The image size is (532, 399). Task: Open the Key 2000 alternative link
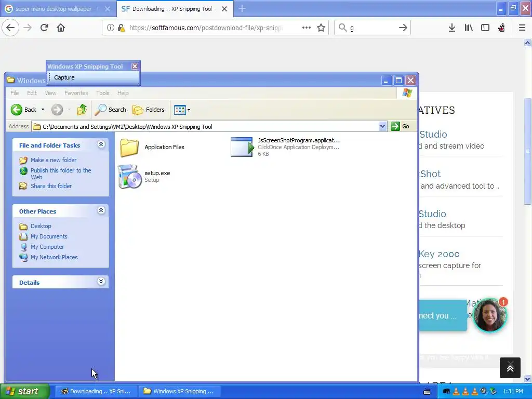(438, 254)
